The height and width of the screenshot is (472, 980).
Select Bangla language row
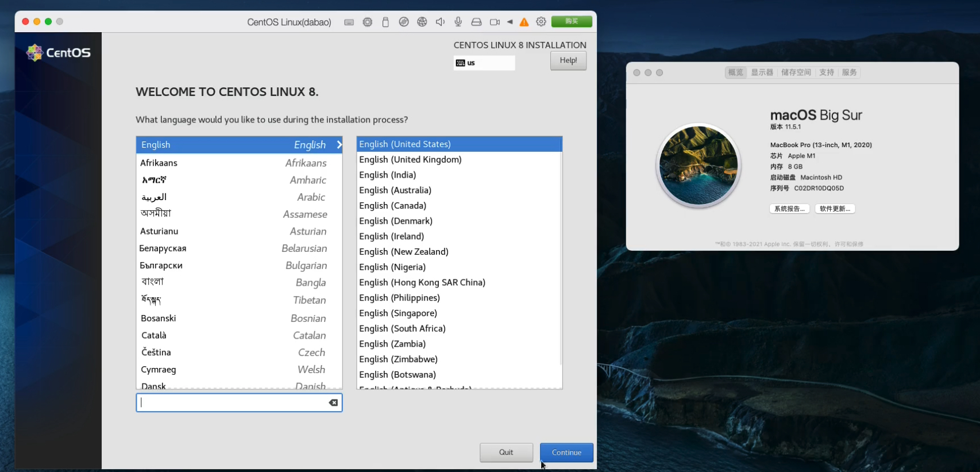(239, 282)
